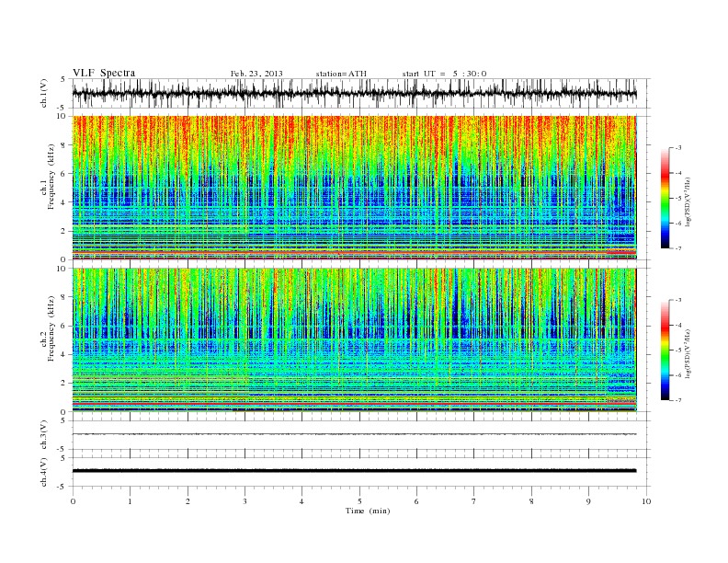Click the 'VLF Spectra' title text
Image resolution: width=728 pixels, height=563 pixels.
[x=104, y=73]
